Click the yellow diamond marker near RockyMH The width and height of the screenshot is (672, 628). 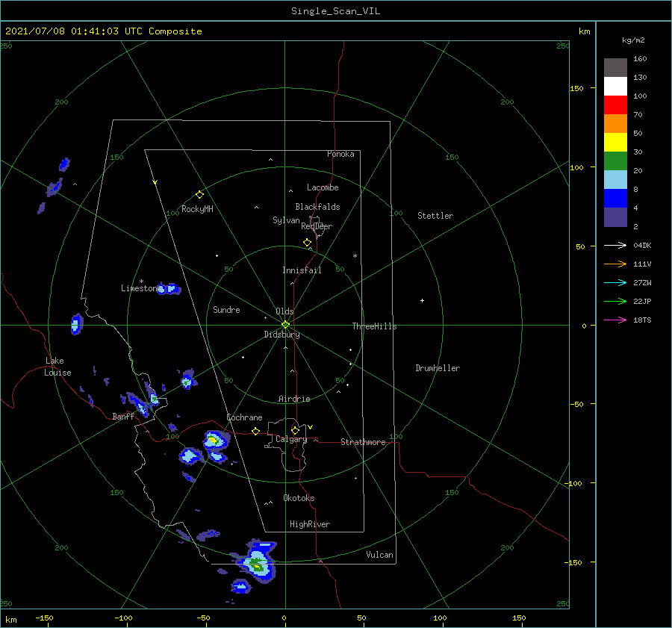click(x=199, y=195)
